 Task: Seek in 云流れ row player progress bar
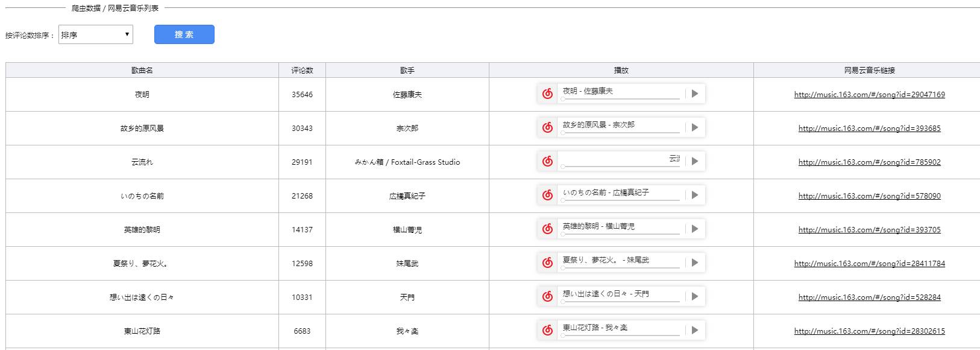[x=621, y=166]
